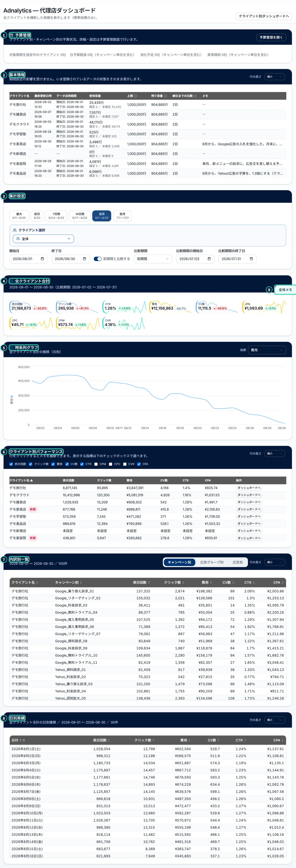Screen dimensions: 296x868
Task: Uncheck the 表示回数 metric checkbox
Action: point(11,464)
